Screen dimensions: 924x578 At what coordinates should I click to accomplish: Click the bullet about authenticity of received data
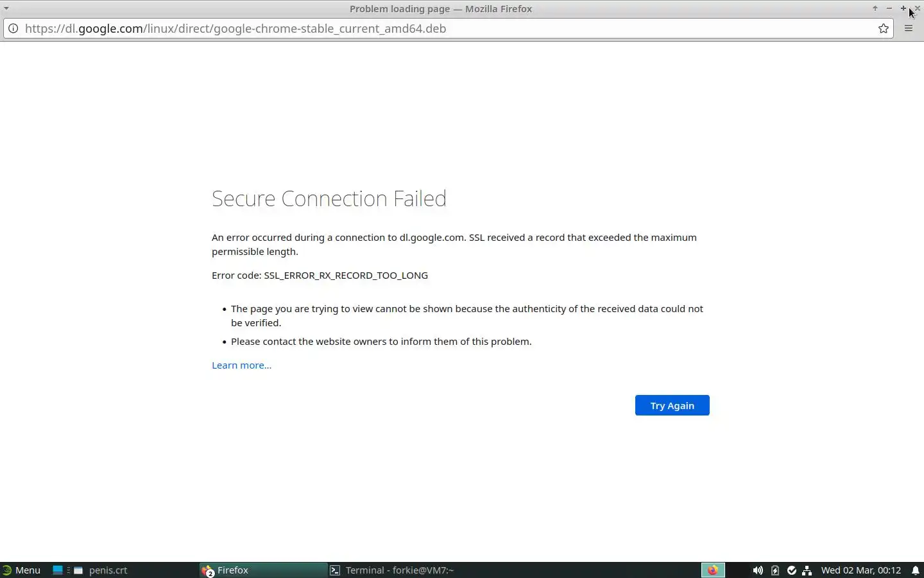click(467, 315)
